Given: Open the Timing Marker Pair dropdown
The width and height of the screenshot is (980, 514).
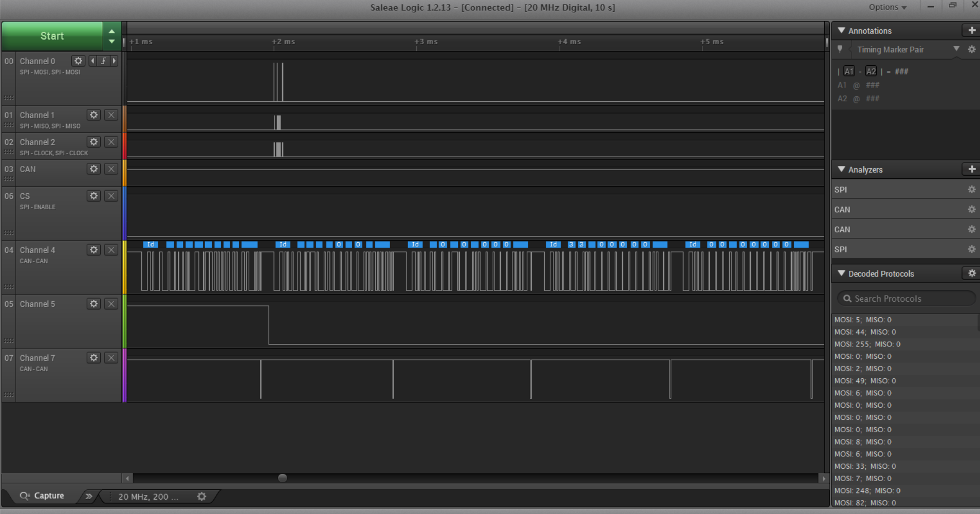Looking at the screenshot, I should [x=956, y=49].
